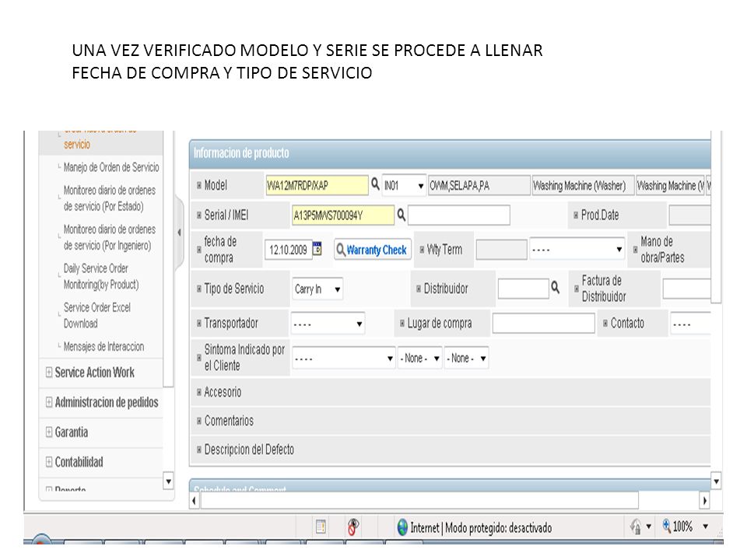This screenshot has width=747, height=560.
Task: Click the Distribuidor input field
Action: (523, 289)
